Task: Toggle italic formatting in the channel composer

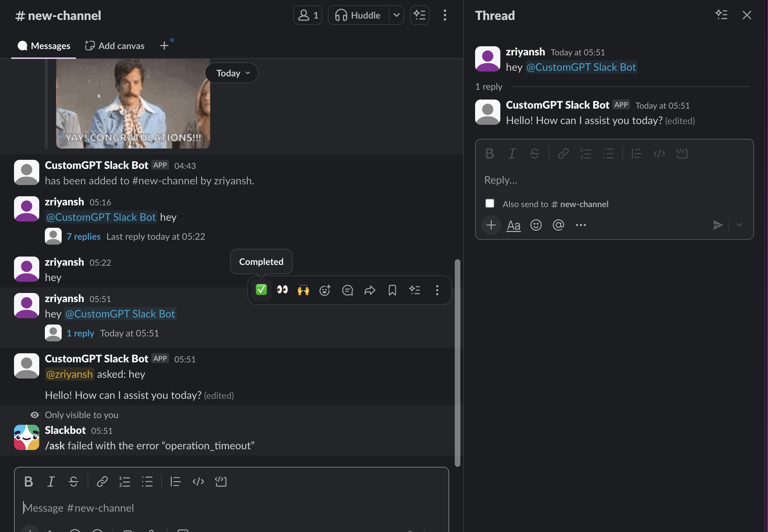Action: pos(51,482)
